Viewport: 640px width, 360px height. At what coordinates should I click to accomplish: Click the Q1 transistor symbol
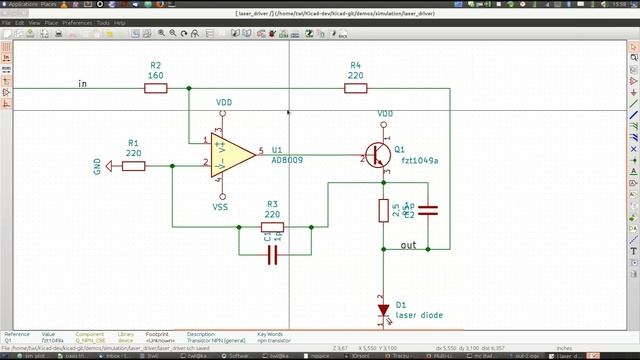click(378, 155)
